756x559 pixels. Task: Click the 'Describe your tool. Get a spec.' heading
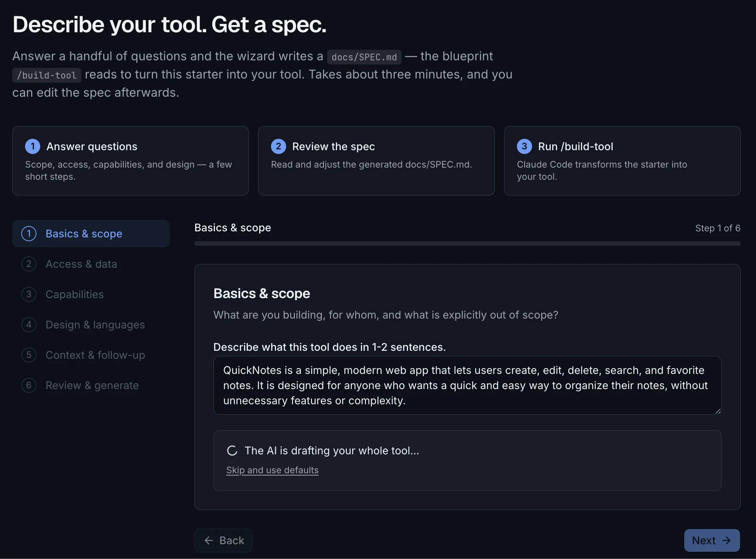tap(169, 25)
